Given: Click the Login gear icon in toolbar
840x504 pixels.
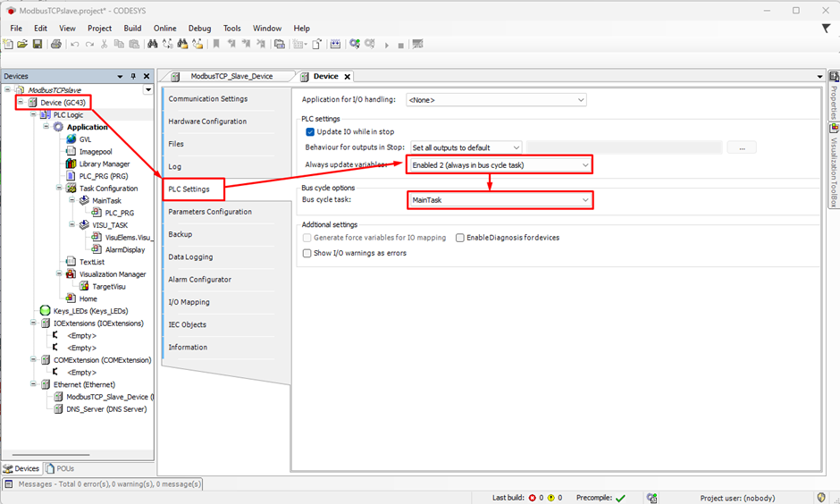Looking at the screenshot, I should pyautogui.click(x=354, y=44).
